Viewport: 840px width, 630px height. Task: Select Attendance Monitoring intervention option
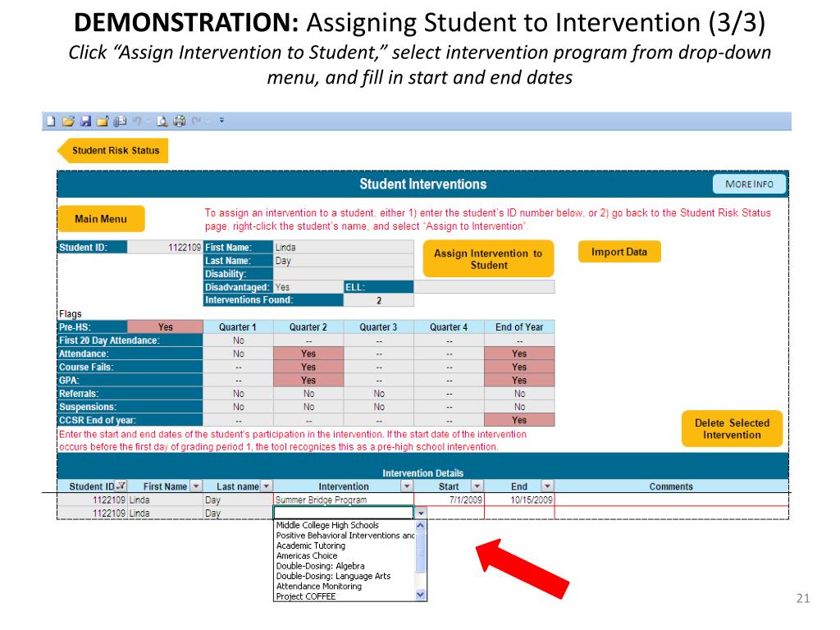pos(319,587)
